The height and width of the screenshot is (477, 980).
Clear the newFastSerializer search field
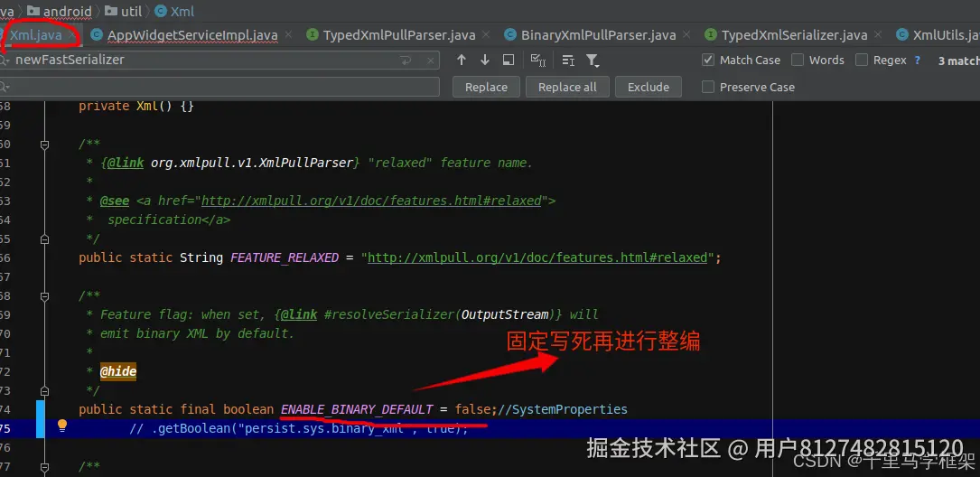[430, 61]
